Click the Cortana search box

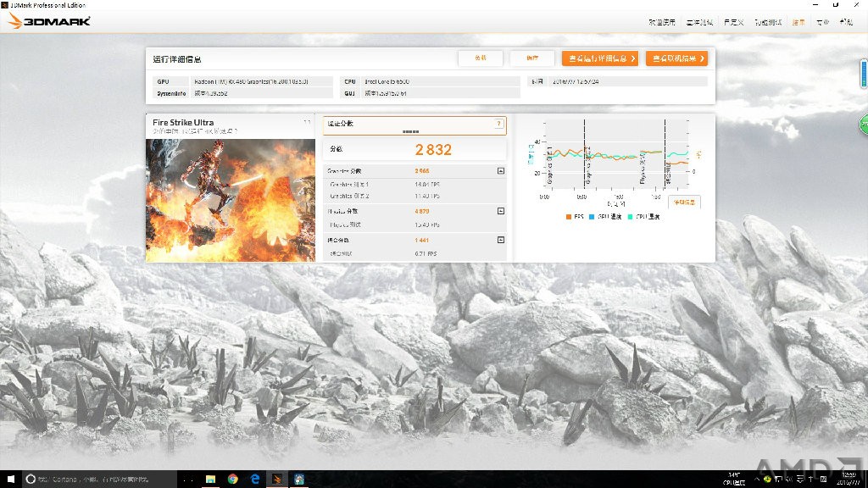pos(100,480)
